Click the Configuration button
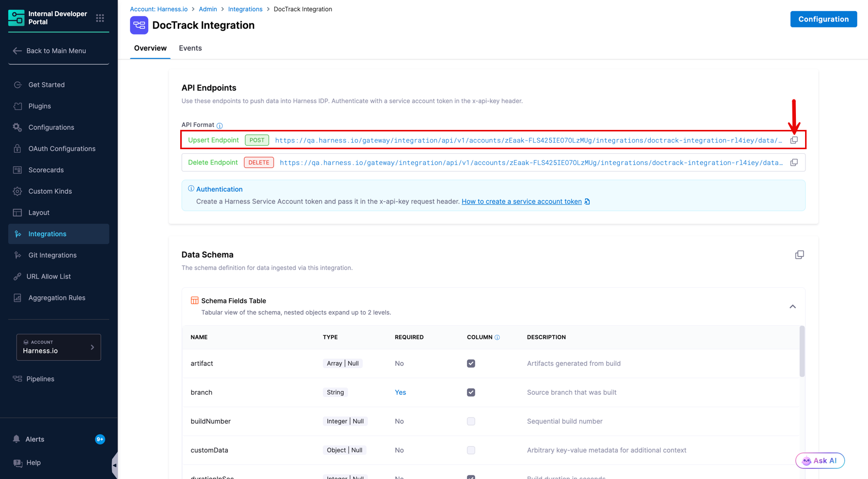 point(823,19)
